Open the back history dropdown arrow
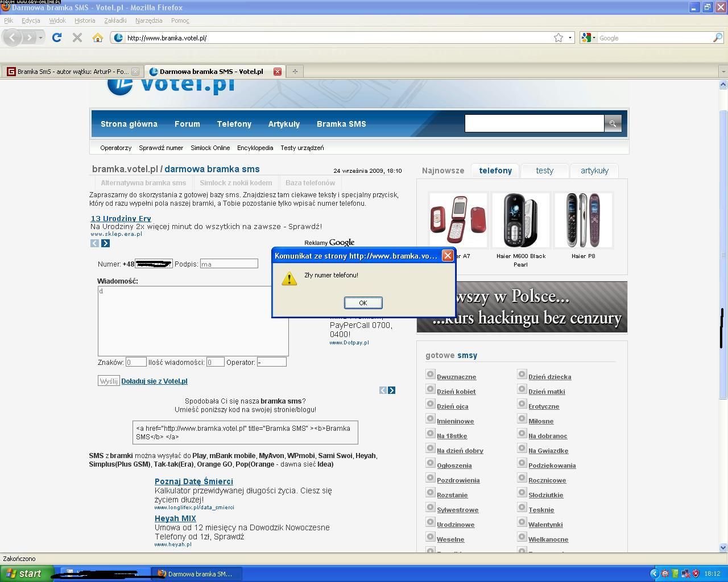This screenshot has height=582, width=728. click(x=40, y=38)
